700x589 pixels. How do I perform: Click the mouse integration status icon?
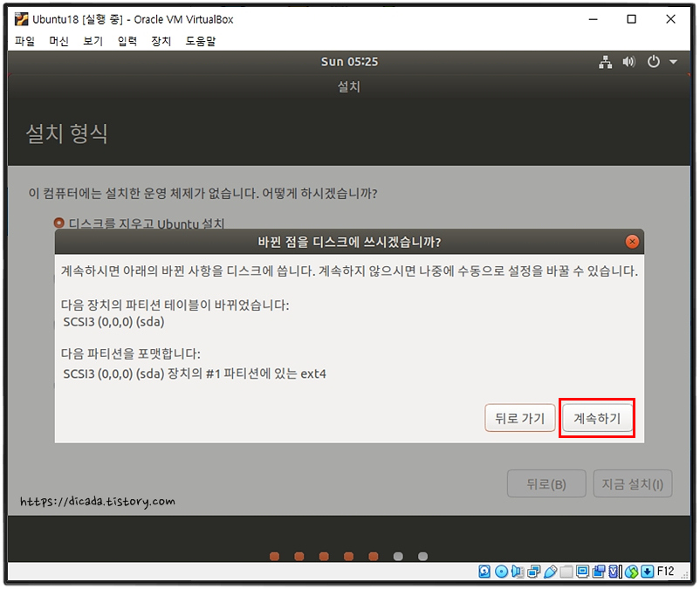click(631, 572)
